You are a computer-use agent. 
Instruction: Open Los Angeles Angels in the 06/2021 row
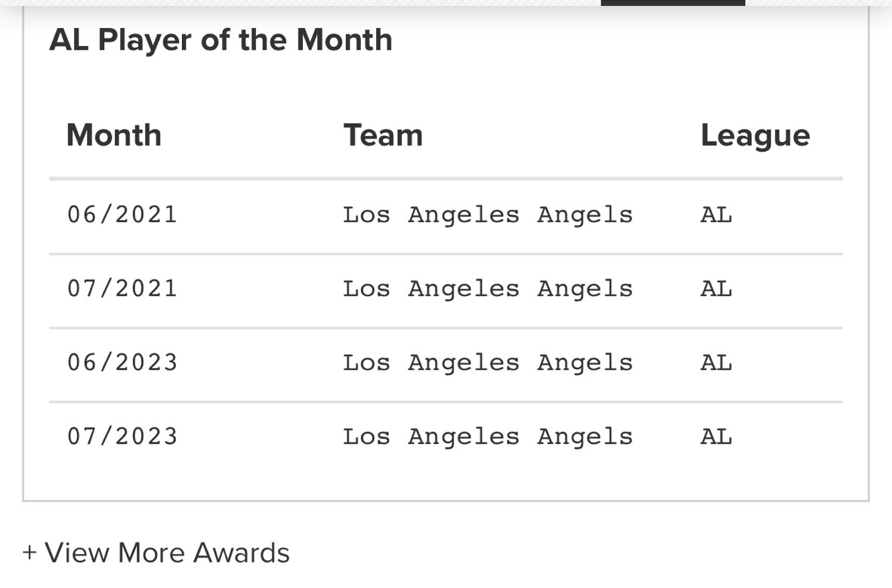coord(488,215)
